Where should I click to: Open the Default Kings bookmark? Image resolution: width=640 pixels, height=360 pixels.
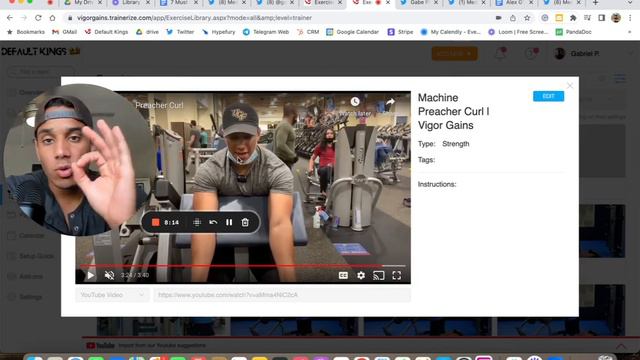click(x=106, y=32)
